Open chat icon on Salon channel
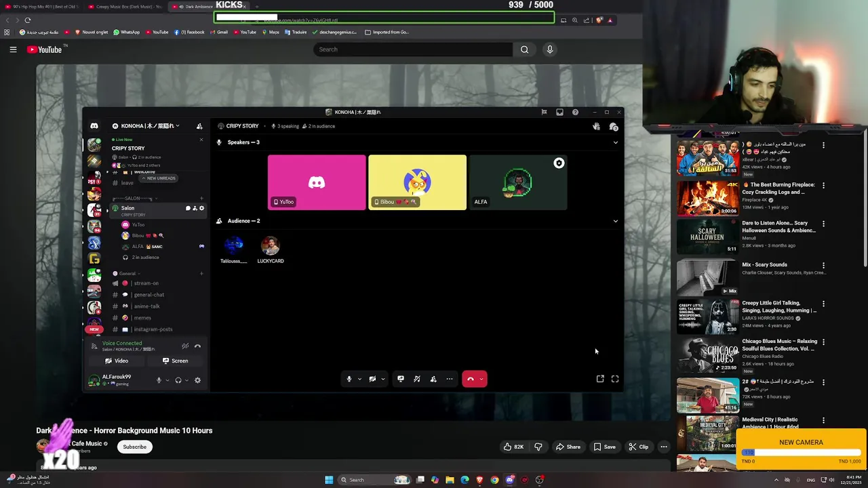Viewport: 868px width, 488px height. 188,208
